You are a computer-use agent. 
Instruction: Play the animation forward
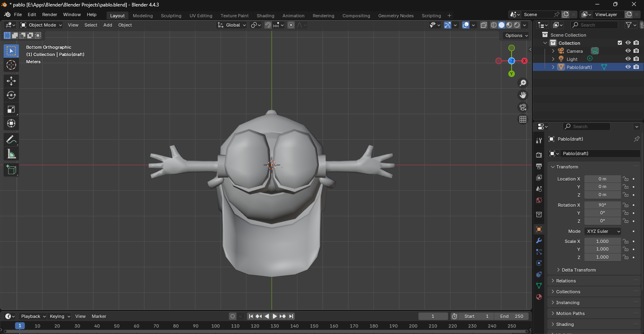coord(275,316)
